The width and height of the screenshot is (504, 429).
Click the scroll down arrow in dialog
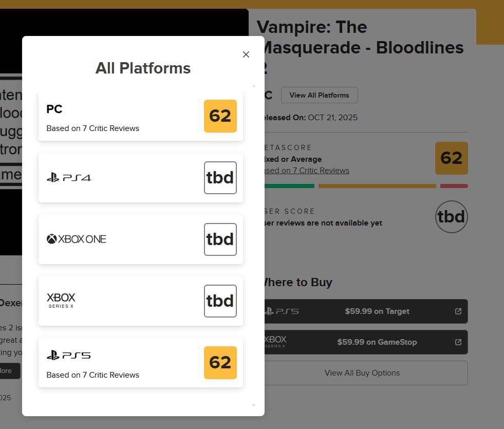[x=254, y=405]
